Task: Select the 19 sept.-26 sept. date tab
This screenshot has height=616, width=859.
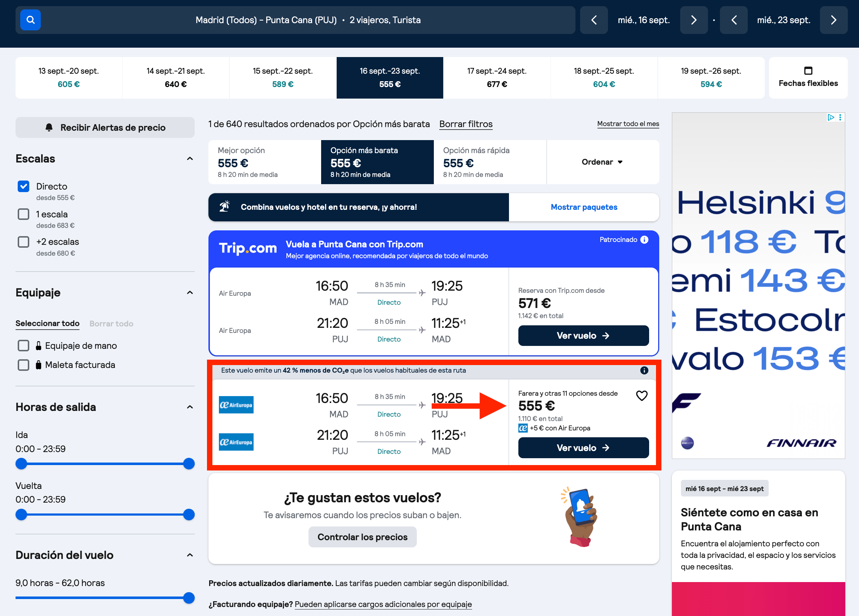Action: (711, 78)
